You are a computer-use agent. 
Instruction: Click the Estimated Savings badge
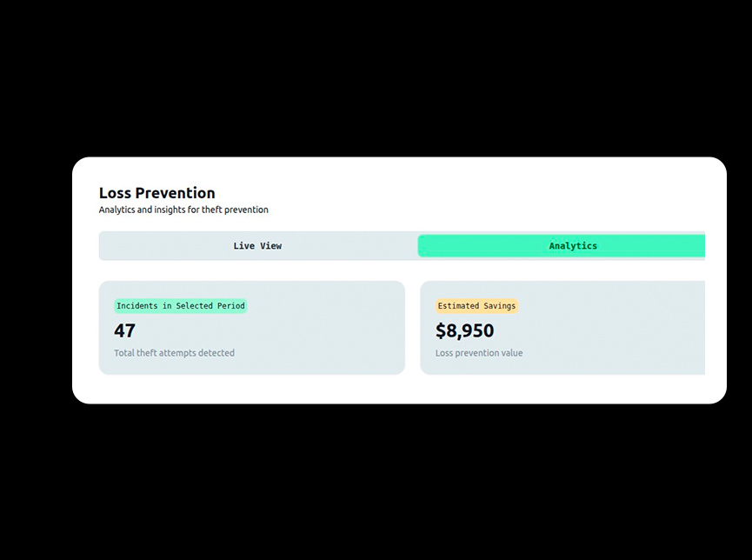point(476,306)
